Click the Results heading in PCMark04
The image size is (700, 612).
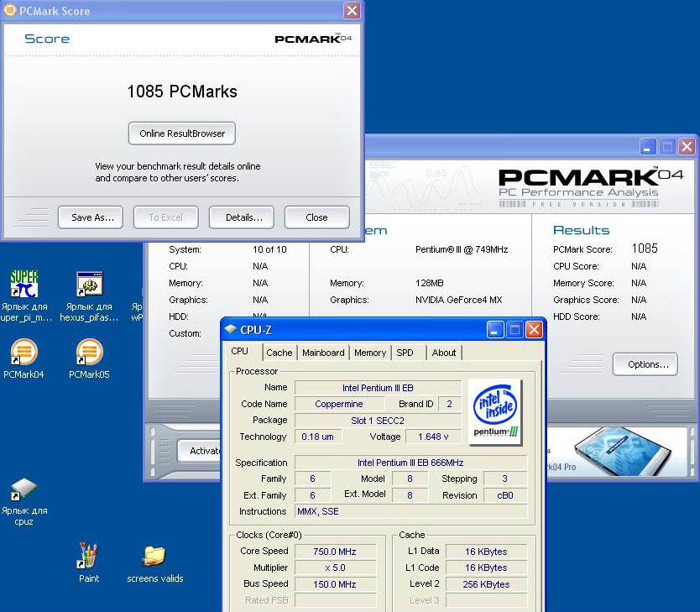click(x=581, y=230)
